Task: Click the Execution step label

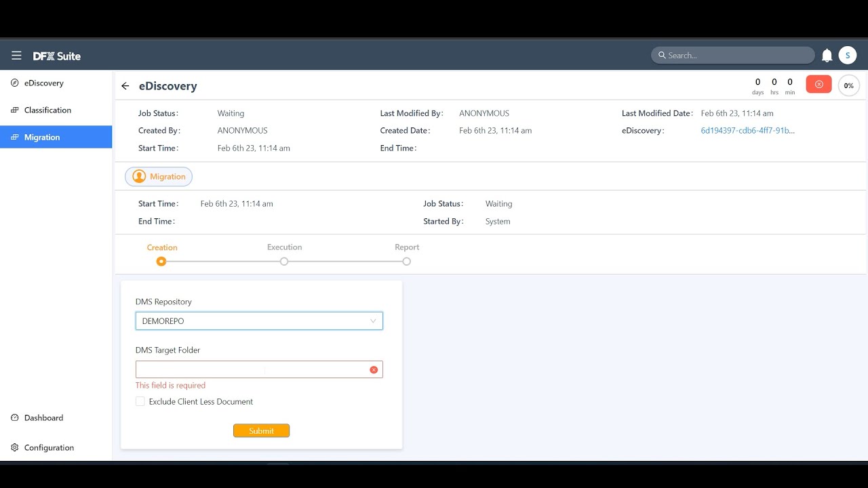Action: (x=284, y=247)
